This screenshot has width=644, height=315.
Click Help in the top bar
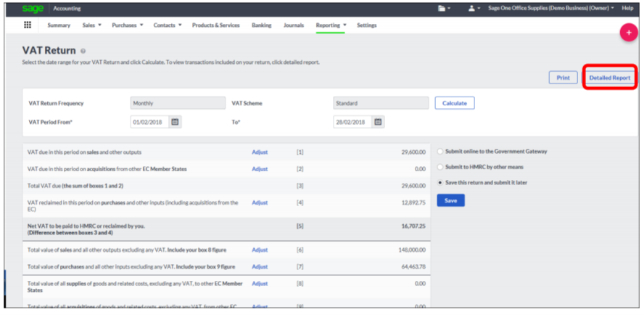[x=627, y=8]
